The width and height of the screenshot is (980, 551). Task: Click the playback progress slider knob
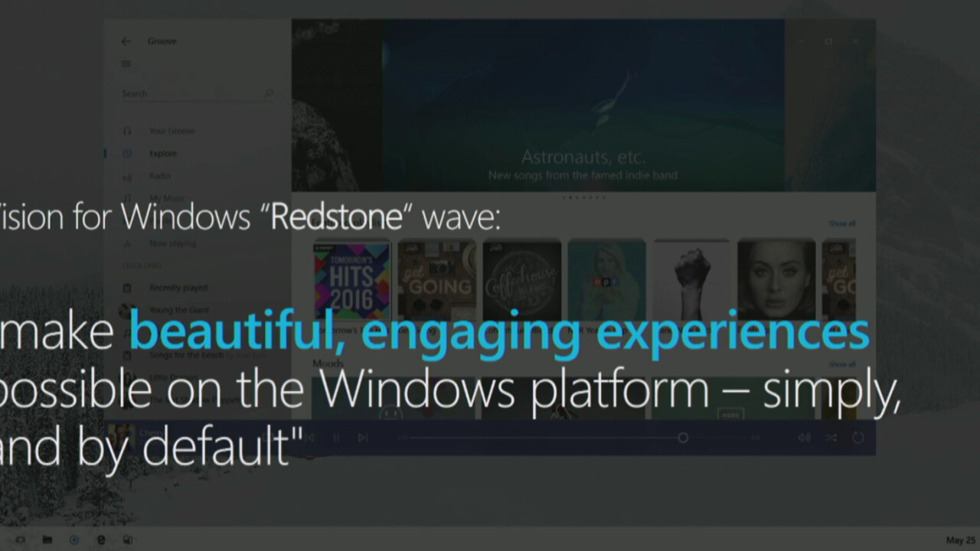pos(683,438)
